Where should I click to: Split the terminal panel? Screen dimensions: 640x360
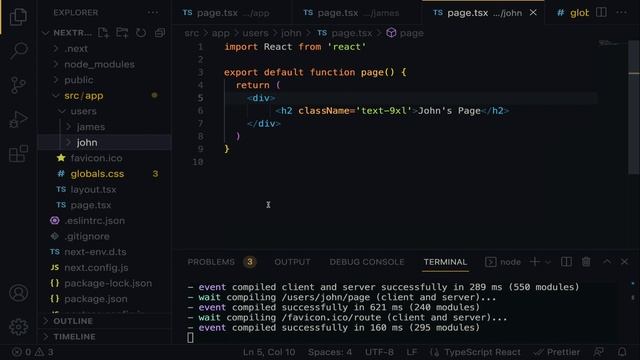[x=566, y=262]
